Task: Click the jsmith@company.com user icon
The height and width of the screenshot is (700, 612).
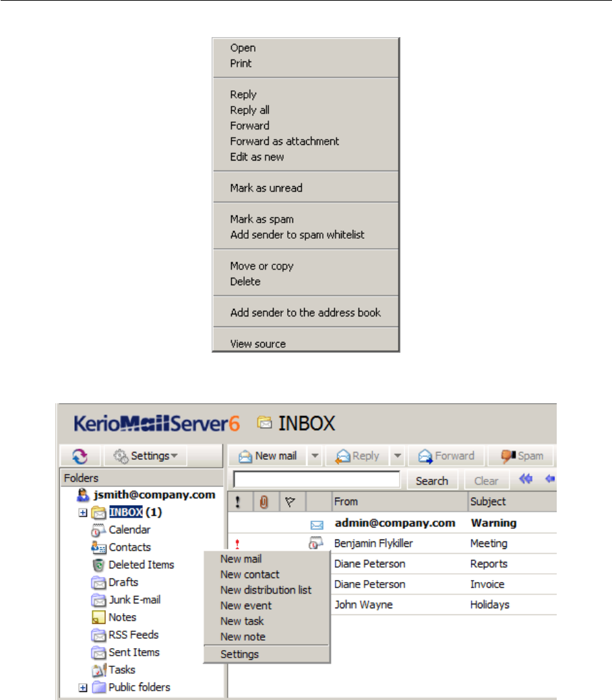Action: 83,494
